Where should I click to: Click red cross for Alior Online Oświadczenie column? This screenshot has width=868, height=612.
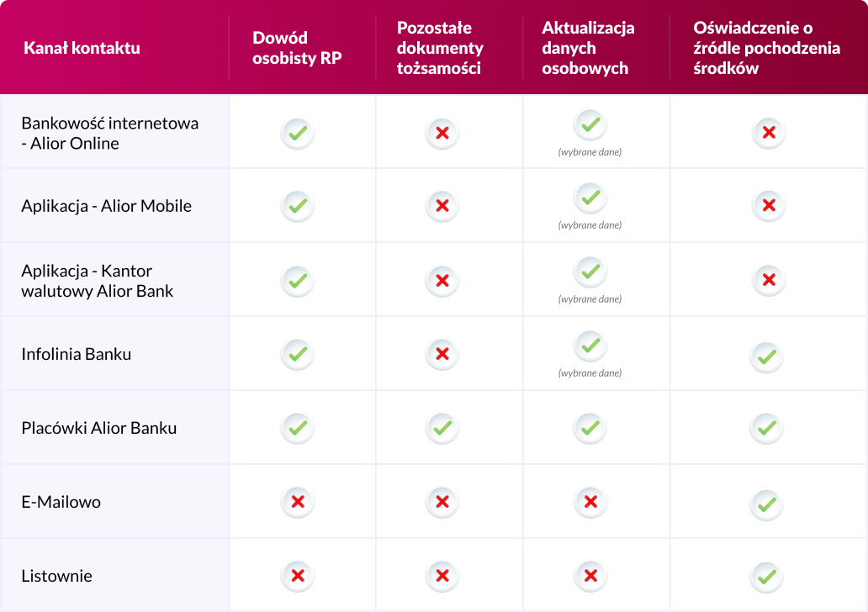(767, 132)
